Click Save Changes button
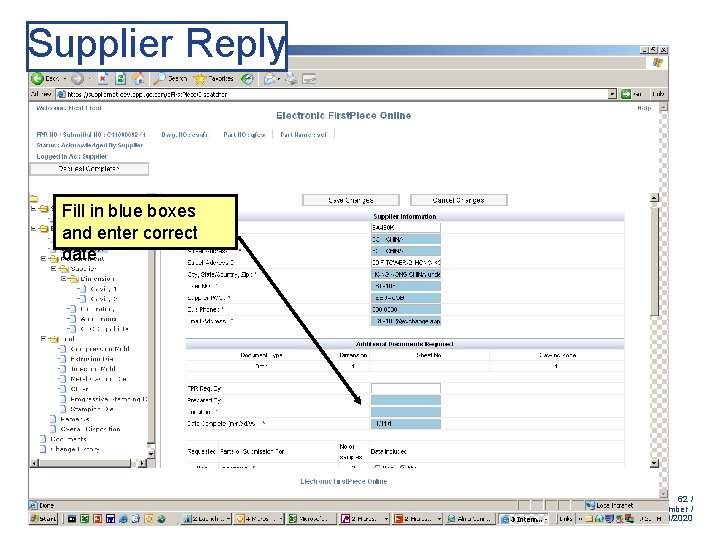The image size is (720, 540). tap(351, 200)
